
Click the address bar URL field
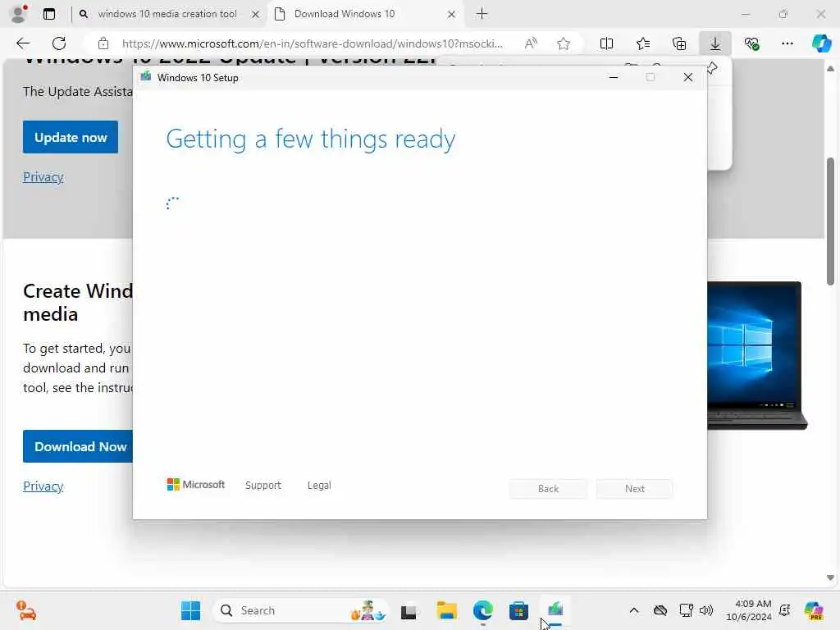point(313,43)
